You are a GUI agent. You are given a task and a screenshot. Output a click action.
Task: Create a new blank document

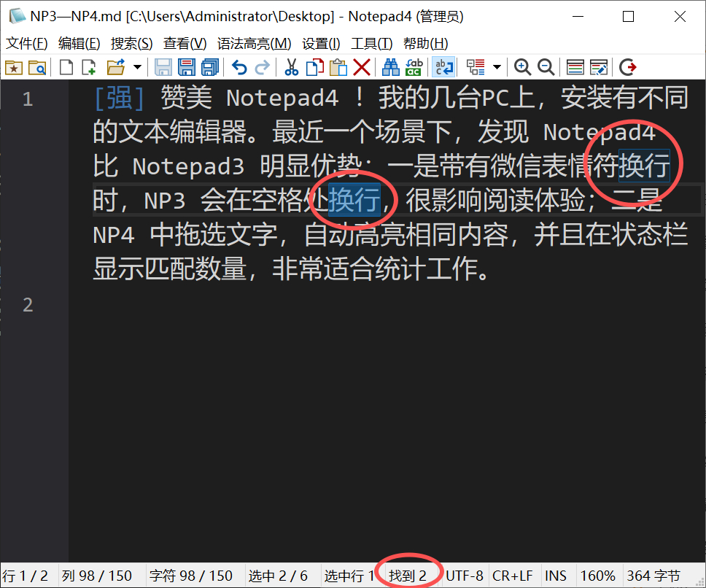click(x=66, y=68)
